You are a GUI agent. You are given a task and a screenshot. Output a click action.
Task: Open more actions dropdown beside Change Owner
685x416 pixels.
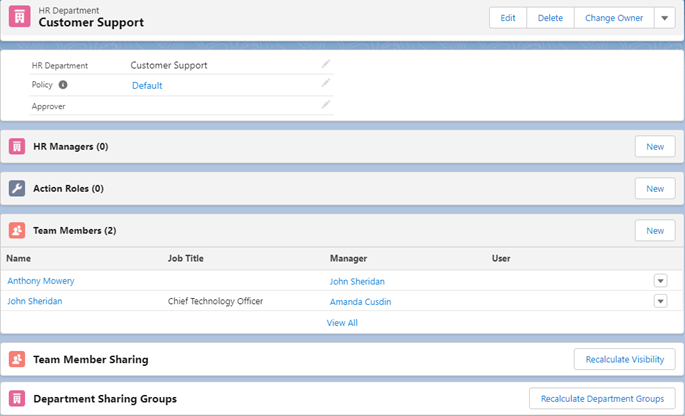click(665, 18)
